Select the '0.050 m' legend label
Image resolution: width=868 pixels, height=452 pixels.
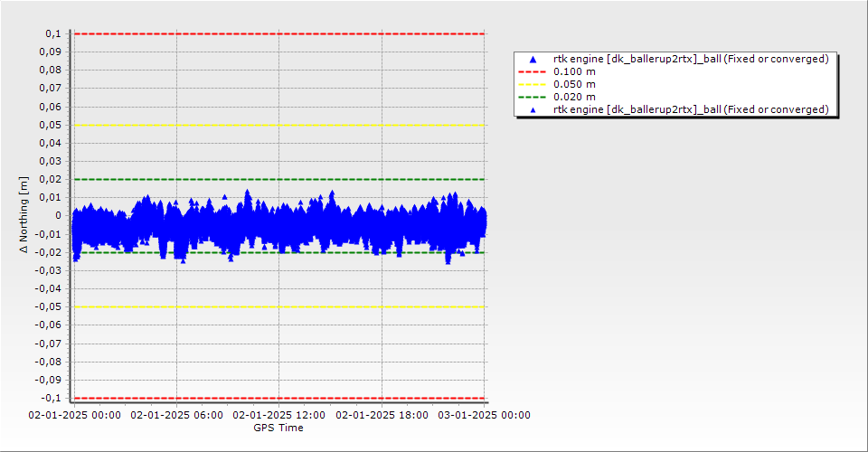pos(575,85)
